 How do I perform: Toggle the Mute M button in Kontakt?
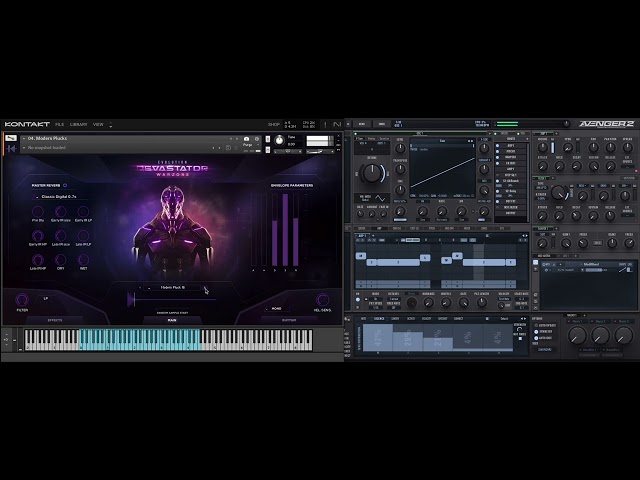(268, 150)
